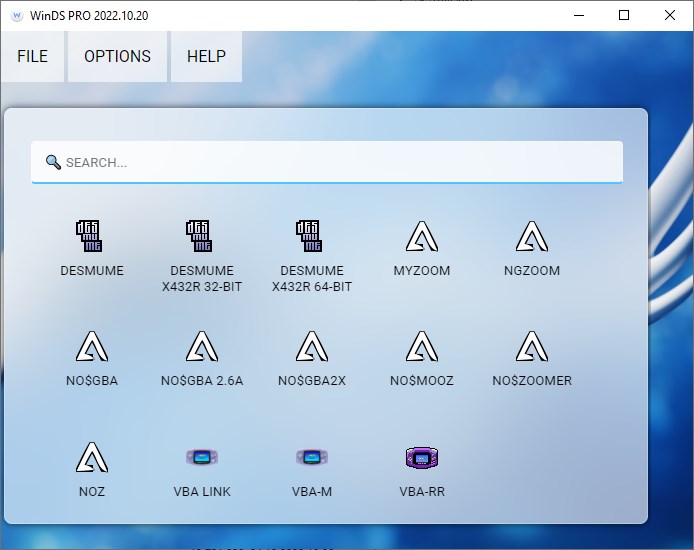This screenshot has height=550, width=694.
Task: Launch the NO$ZOOMER icon
Action: [532, 346]
